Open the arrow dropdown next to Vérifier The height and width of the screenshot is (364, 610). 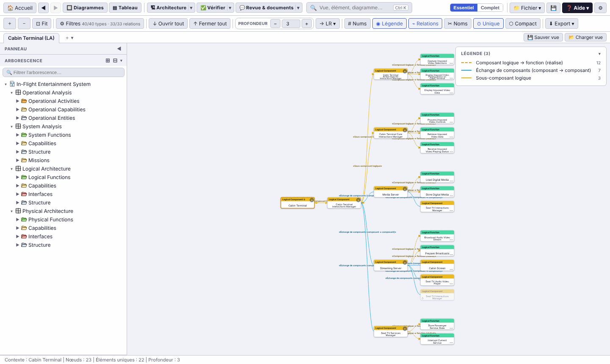230,8
